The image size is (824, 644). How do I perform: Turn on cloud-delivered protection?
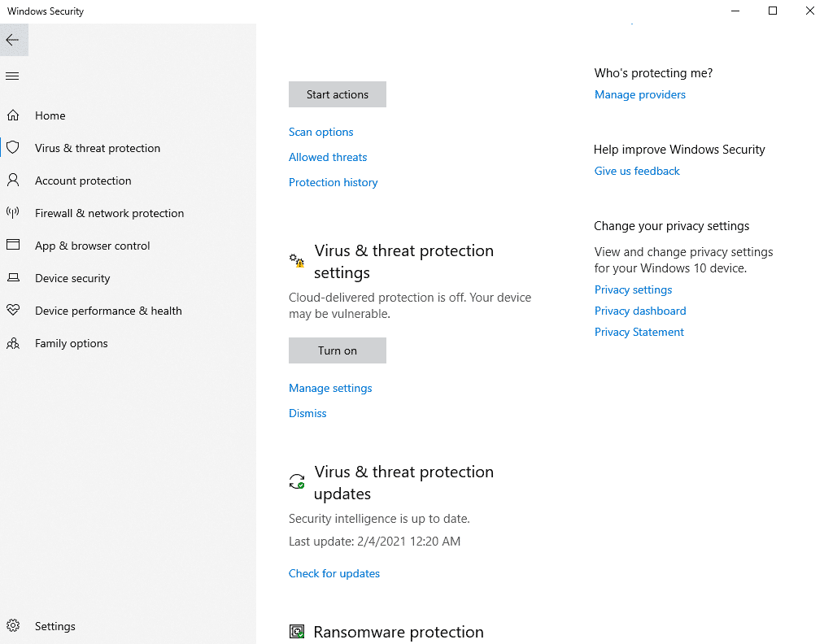pos(338,350)
